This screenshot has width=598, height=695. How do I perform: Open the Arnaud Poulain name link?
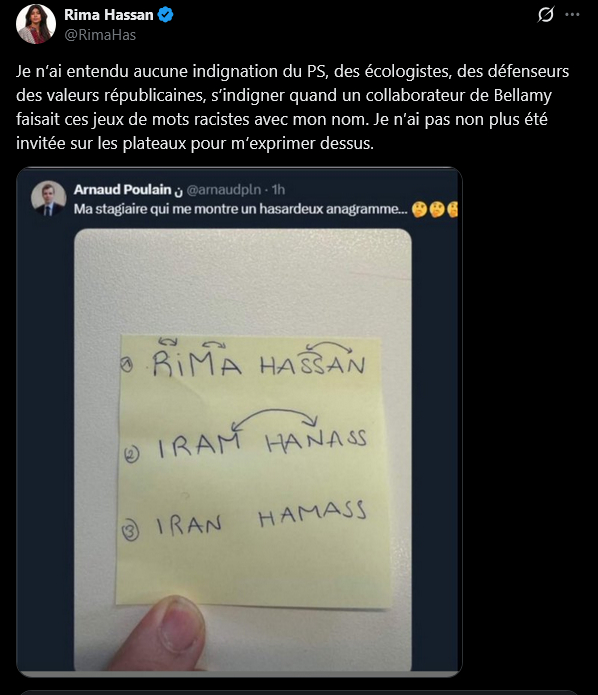122,190
